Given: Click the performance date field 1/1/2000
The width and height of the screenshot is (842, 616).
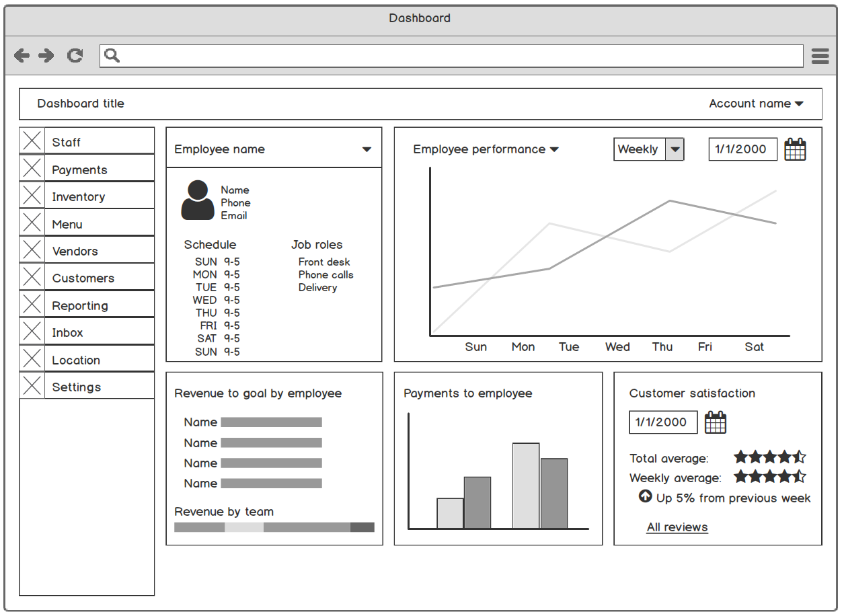Looking at the screenshot, I should (x=742, y=149).
